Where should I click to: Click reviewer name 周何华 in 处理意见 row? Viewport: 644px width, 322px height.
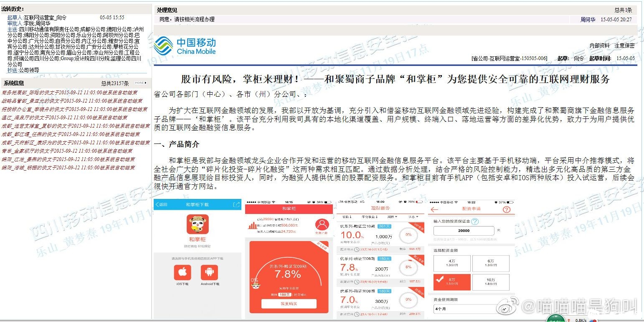[588, 20]
